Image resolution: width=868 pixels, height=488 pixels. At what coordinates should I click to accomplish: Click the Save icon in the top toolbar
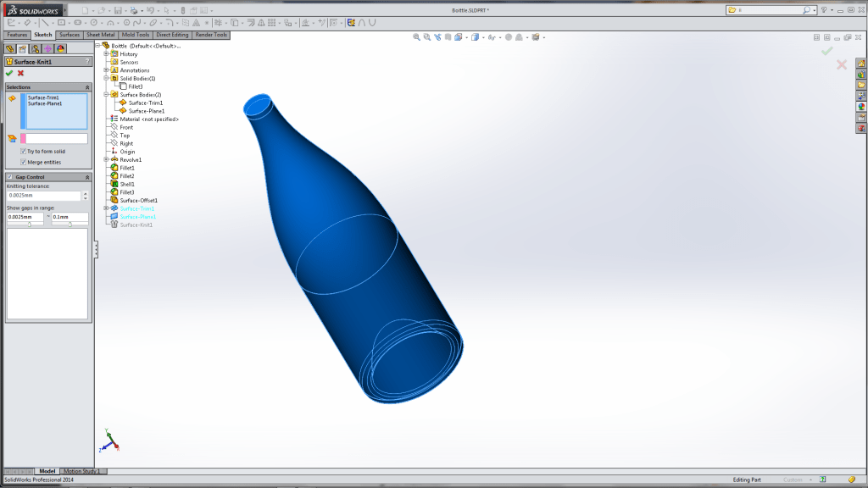[x=119, y=10]
